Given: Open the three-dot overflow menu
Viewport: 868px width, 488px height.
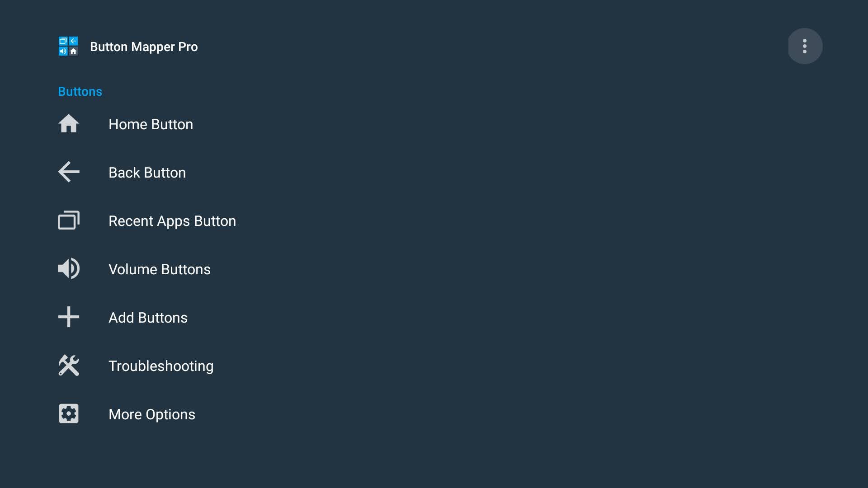Looking at the screenshot, I should pos(805,46).
